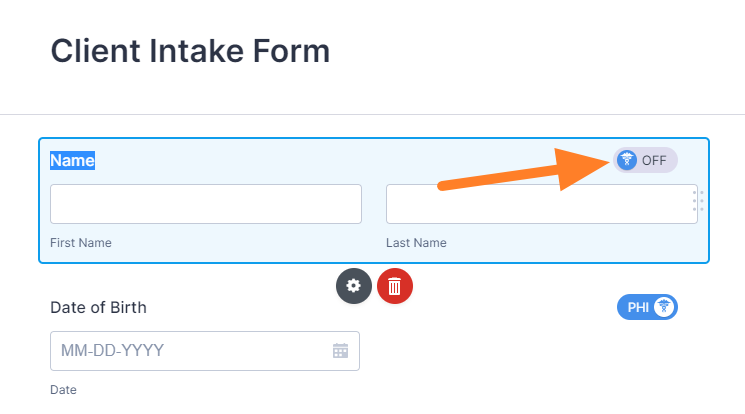This screenshot has height=414, width=745.
Task: Delete the Name field with trash icon
Action: coord(395,286)
